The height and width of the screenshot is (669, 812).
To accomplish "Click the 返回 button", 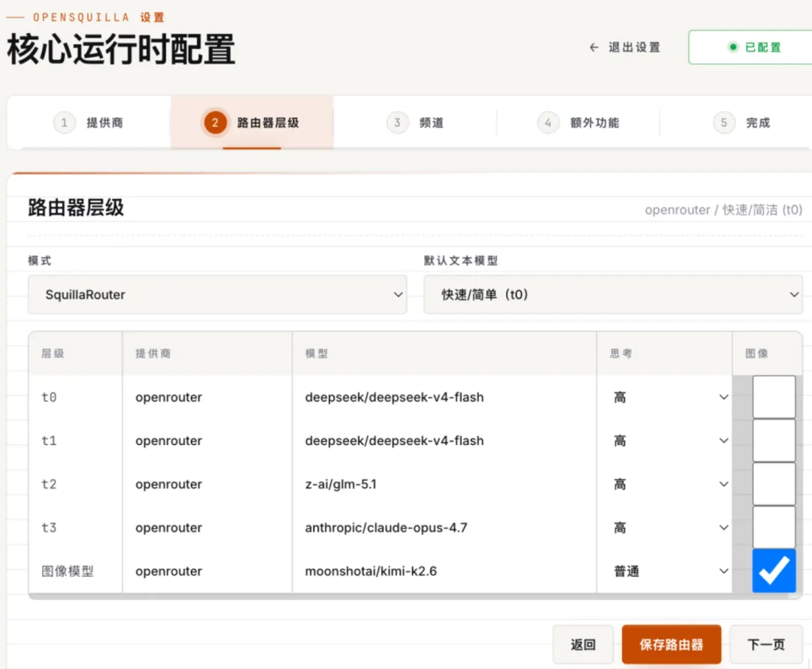I will [x=583, y=644].
